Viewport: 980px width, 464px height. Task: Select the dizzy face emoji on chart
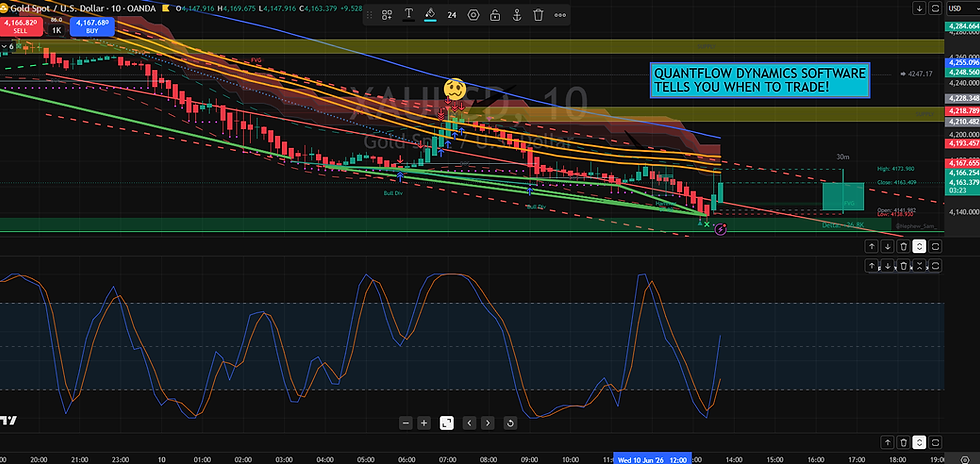click(454, 89)
